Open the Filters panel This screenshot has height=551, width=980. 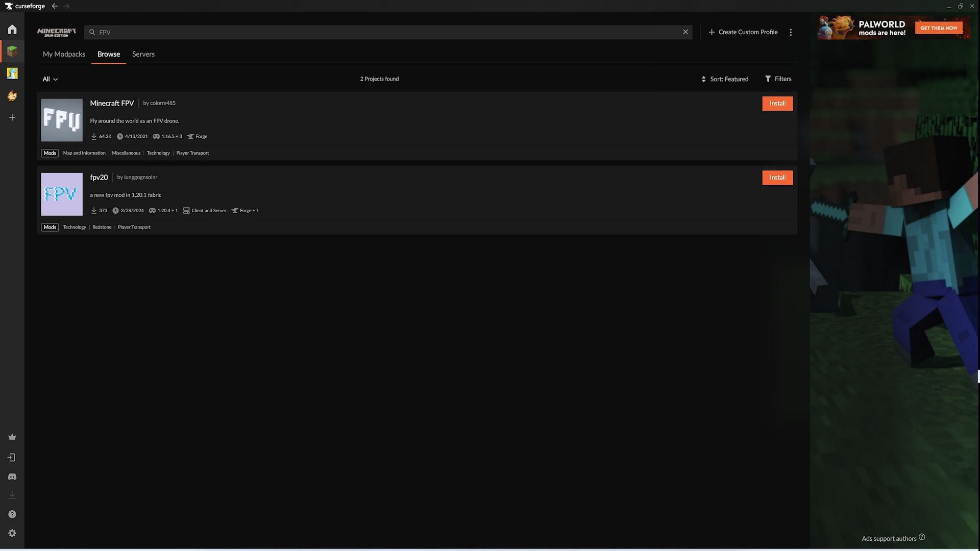coord(778,79)
